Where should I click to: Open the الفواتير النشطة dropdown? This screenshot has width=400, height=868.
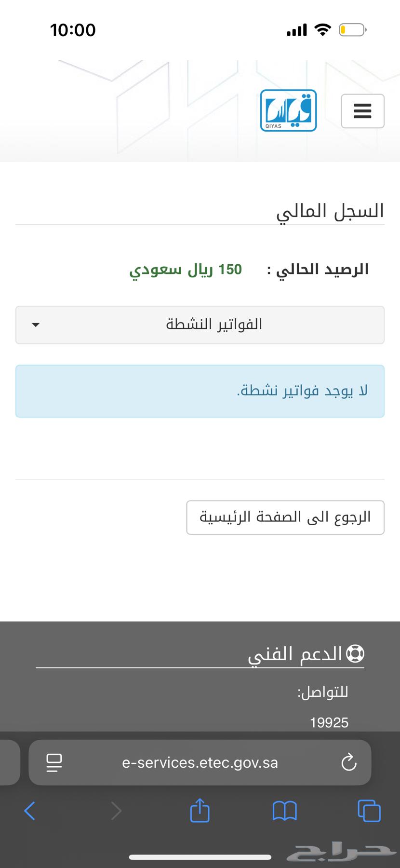200,325
